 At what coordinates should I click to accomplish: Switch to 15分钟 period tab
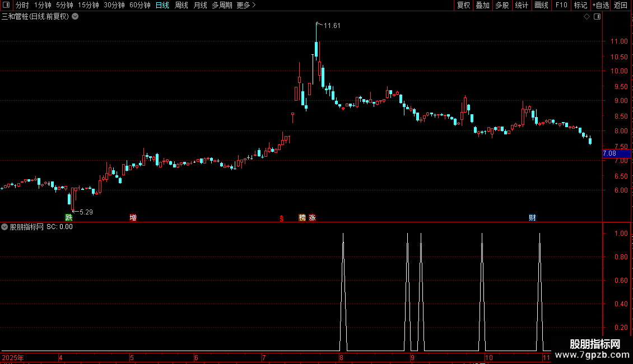coord(89,5)
